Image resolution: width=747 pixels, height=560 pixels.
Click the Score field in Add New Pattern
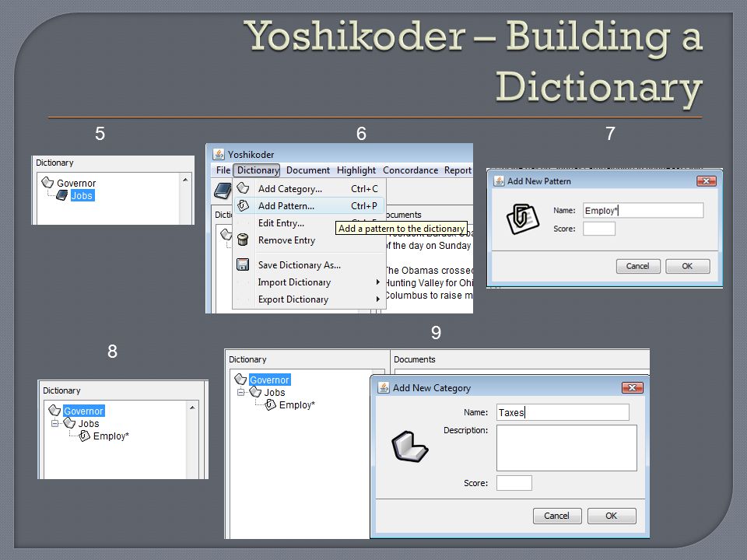tap(599, 229)
